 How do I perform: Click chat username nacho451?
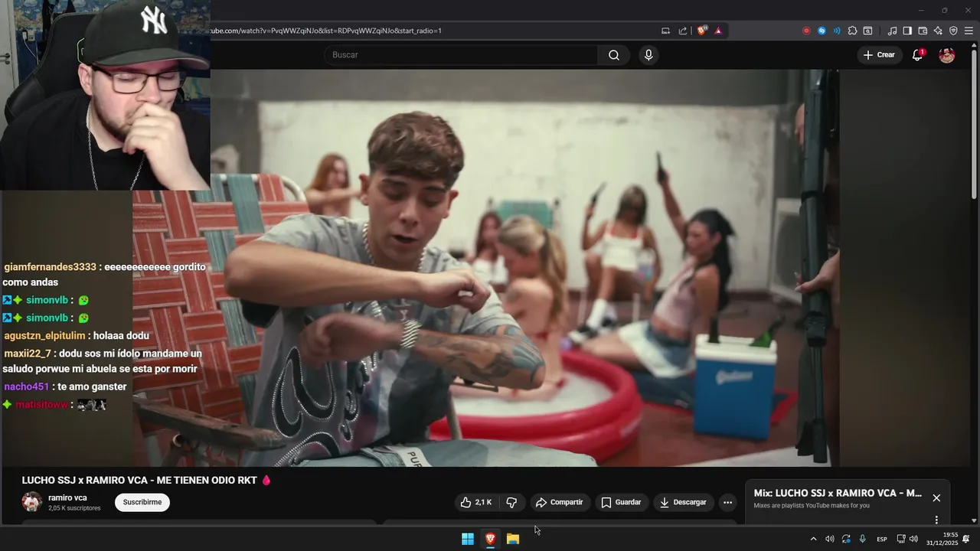click(x=26, y=386)
